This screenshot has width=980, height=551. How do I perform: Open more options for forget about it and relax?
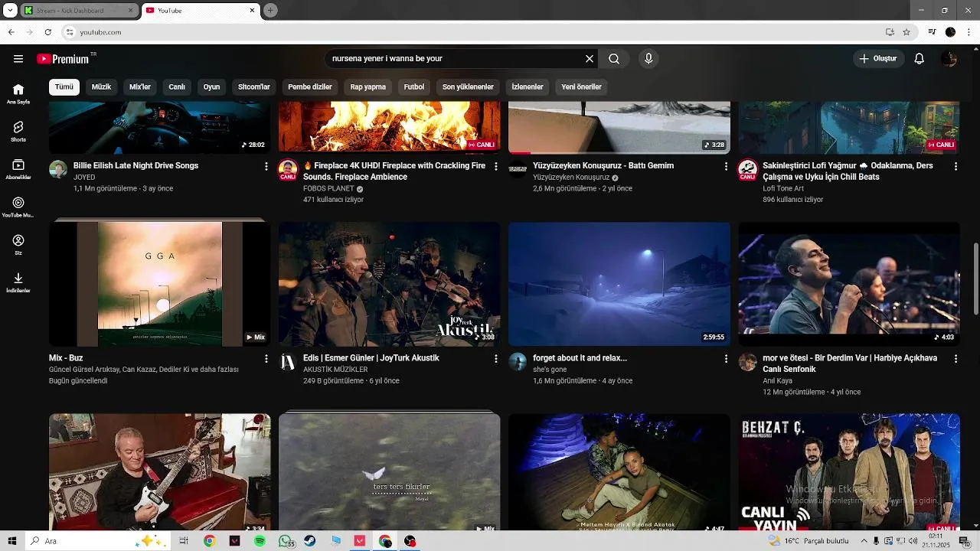(x=726, y=358)
